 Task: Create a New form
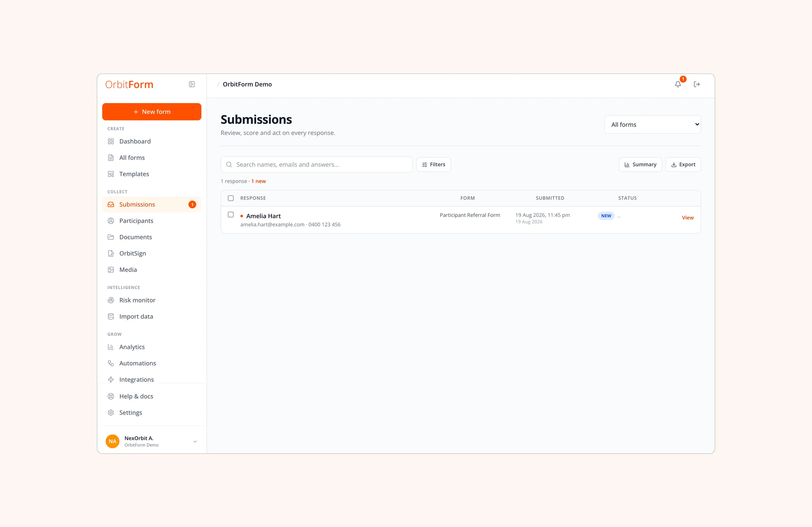[152, 112]
